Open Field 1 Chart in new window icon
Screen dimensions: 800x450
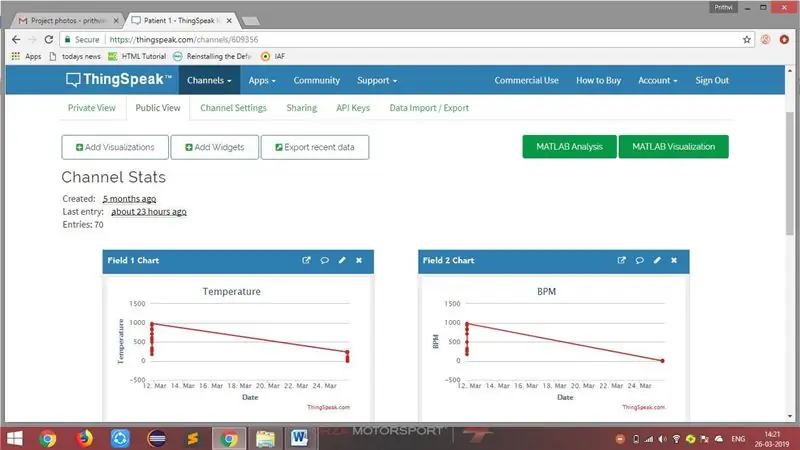pos(306,260)
